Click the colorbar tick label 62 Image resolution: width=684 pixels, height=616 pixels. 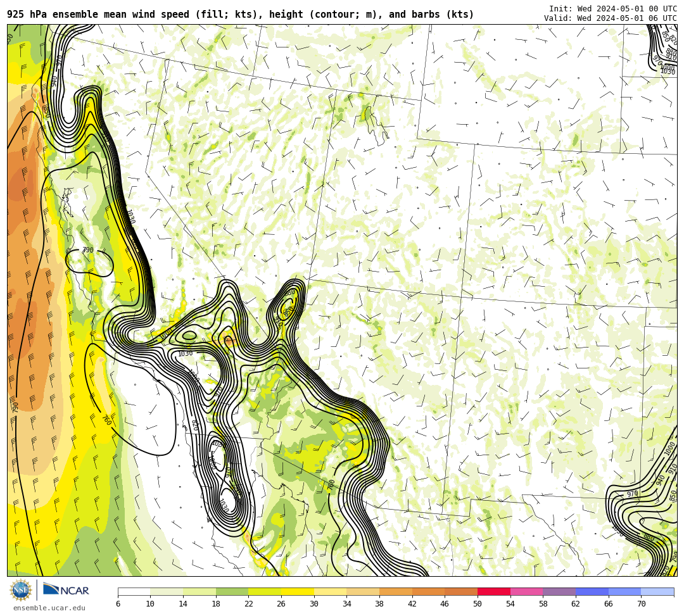pos(576,604)
